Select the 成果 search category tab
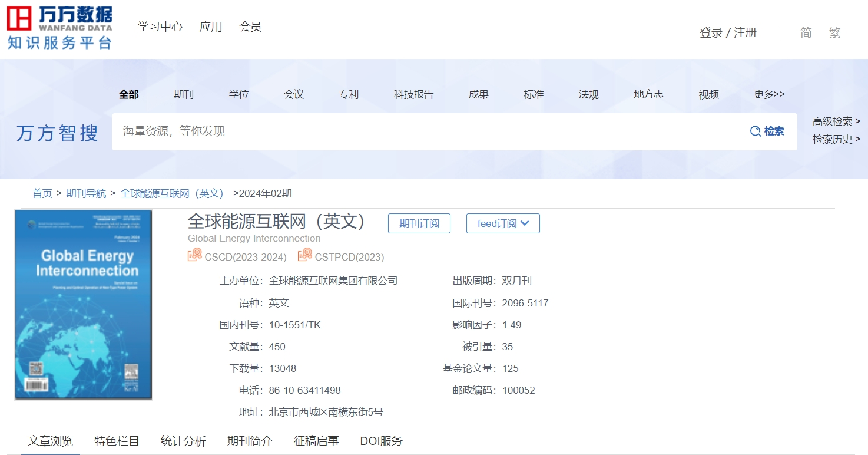Viewport: 868px width, 455px height. click(x=479, y=94)
